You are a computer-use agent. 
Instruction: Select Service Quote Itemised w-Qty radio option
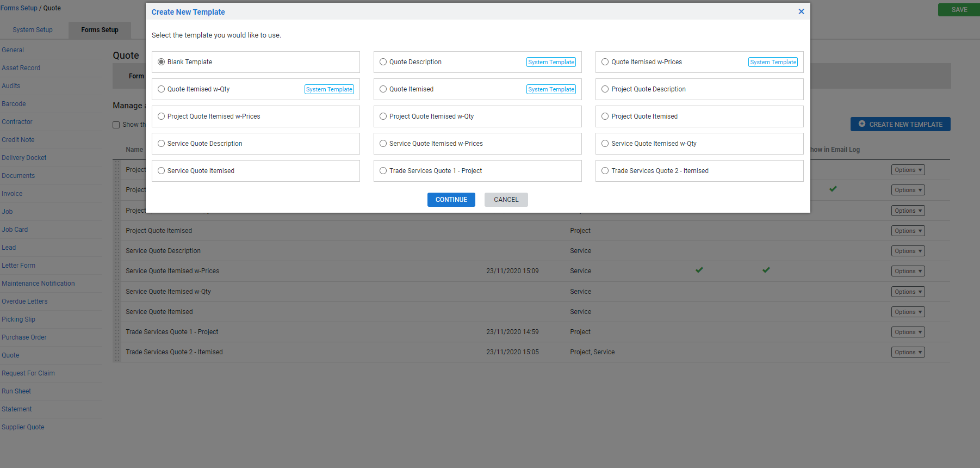click(605, 144)
